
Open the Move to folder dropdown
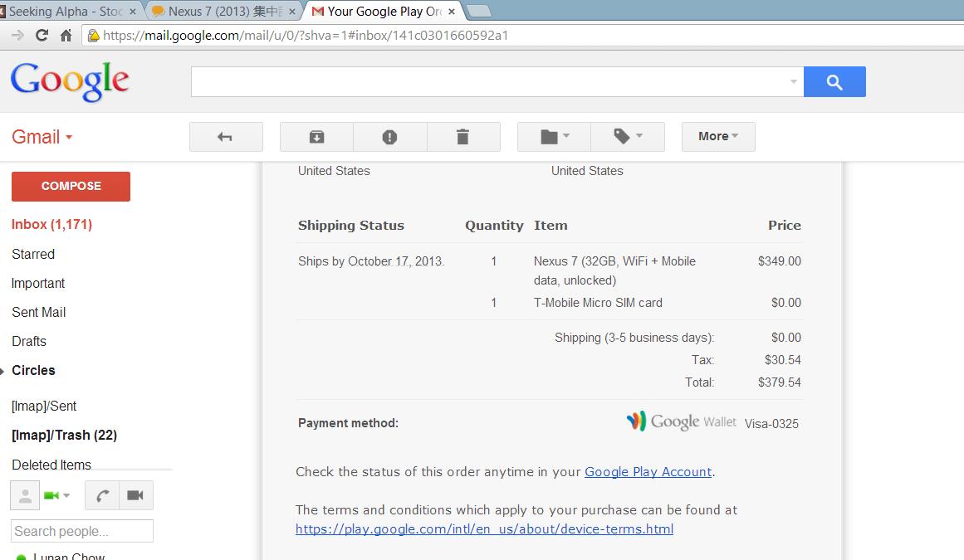pos(554,136)
